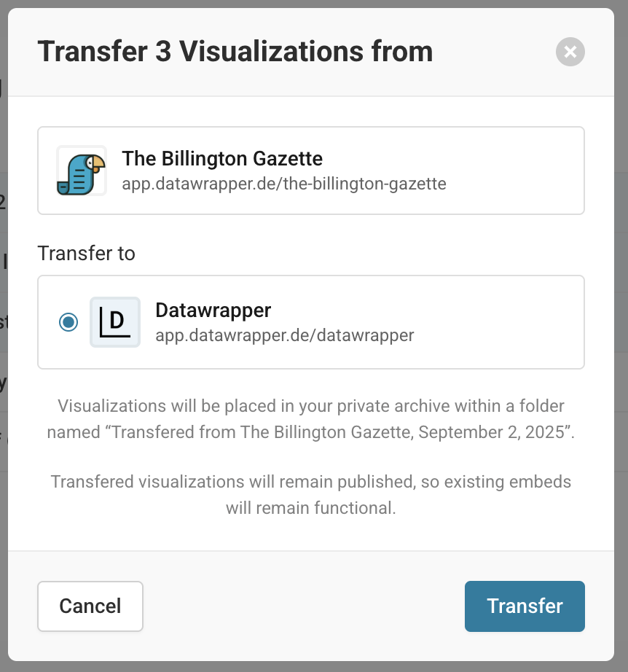Click the "Transfer to" section label
This screenshot has width=628, height=672.
click(x=86, y=253)
